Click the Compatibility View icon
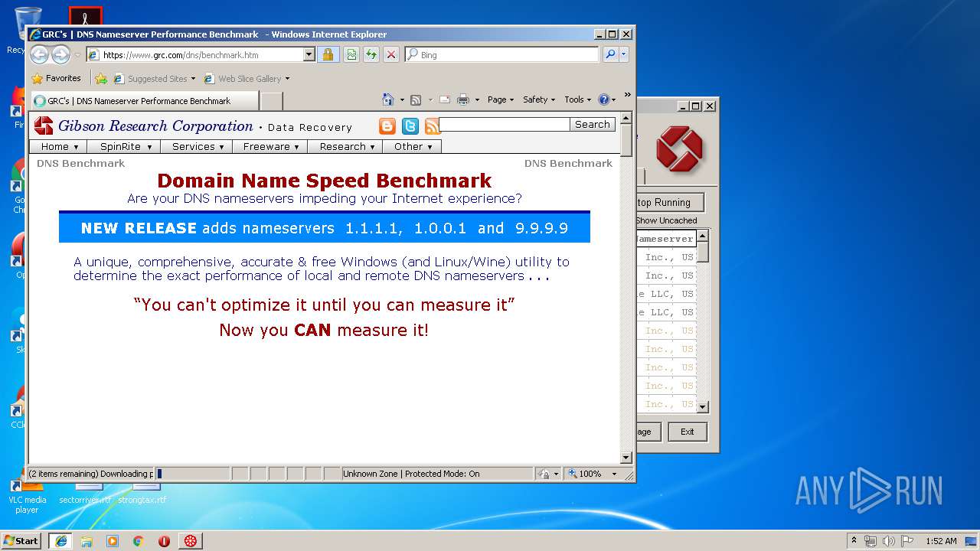980x551 pixels. point(351,54)
